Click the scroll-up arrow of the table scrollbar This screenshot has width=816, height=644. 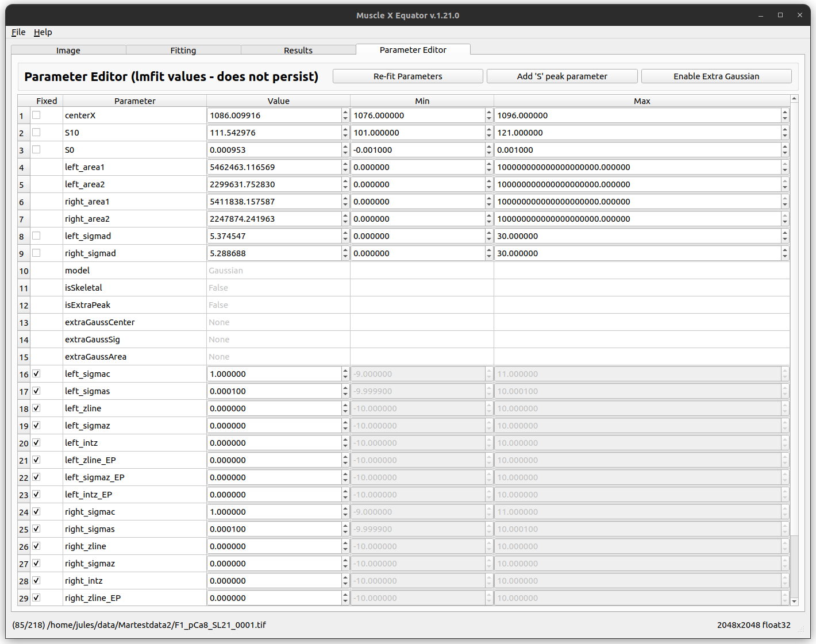pyautogui.click(x=794, y=99)
